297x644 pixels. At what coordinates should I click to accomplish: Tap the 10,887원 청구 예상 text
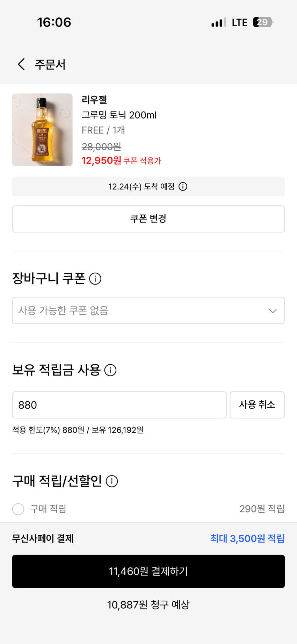(148, 604)
